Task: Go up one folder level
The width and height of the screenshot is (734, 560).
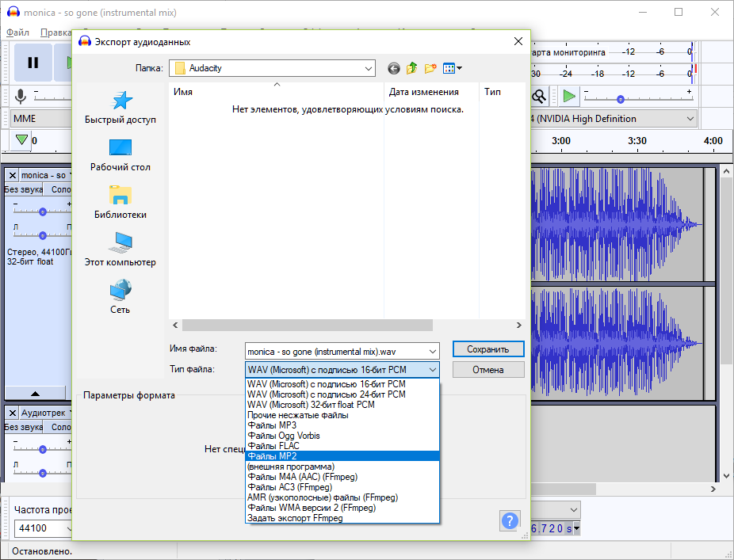Action: (412, 68)
